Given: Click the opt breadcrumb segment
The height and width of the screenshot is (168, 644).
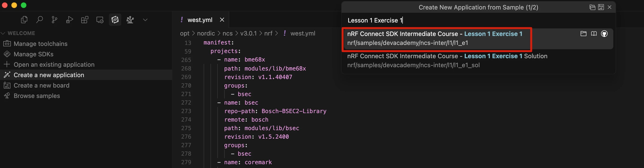Looking at the screenshot, I should click(x=185, y=34).
